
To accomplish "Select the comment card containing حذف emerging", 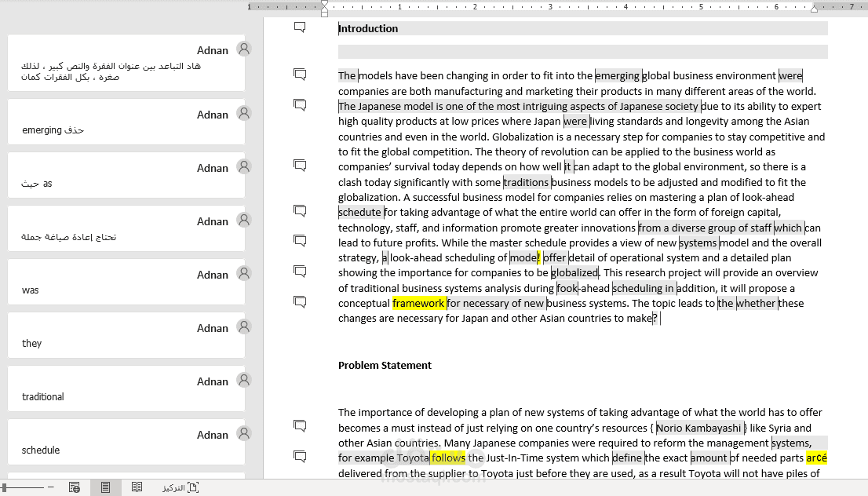I will coord(126,121).
